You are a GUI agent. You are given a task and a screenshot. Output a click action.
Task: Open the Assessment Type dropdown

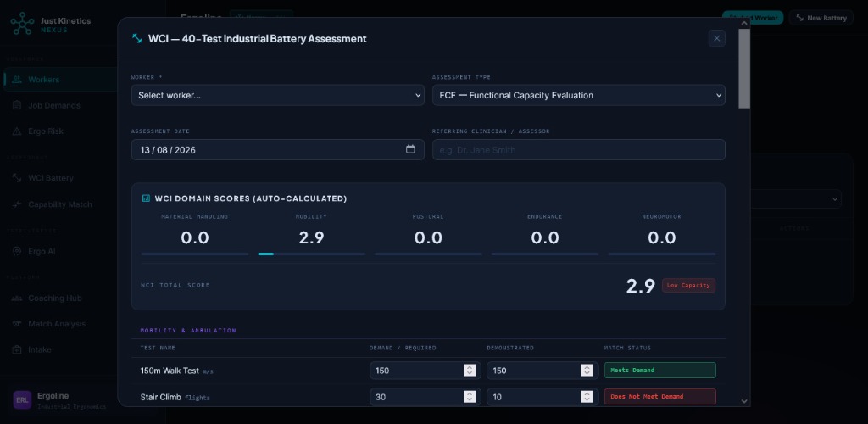coord(578,95)
